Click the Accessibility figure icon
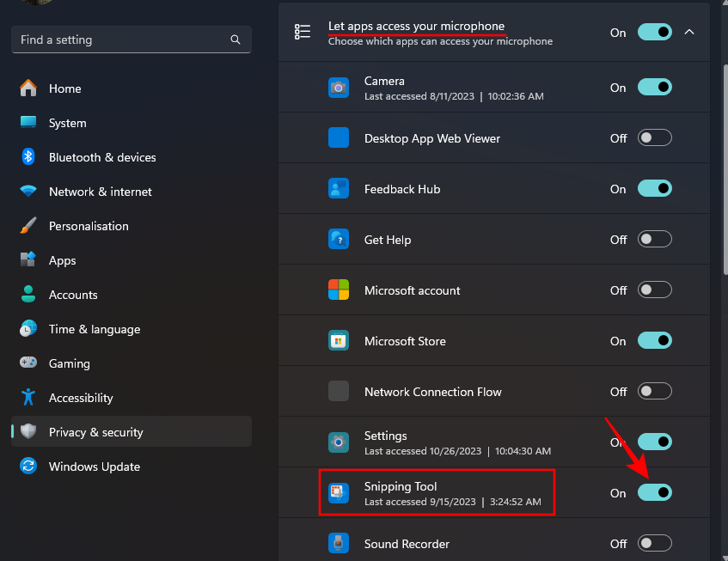Image resolution: width=728 pixels, height=561 pixels. coord(28,397)
